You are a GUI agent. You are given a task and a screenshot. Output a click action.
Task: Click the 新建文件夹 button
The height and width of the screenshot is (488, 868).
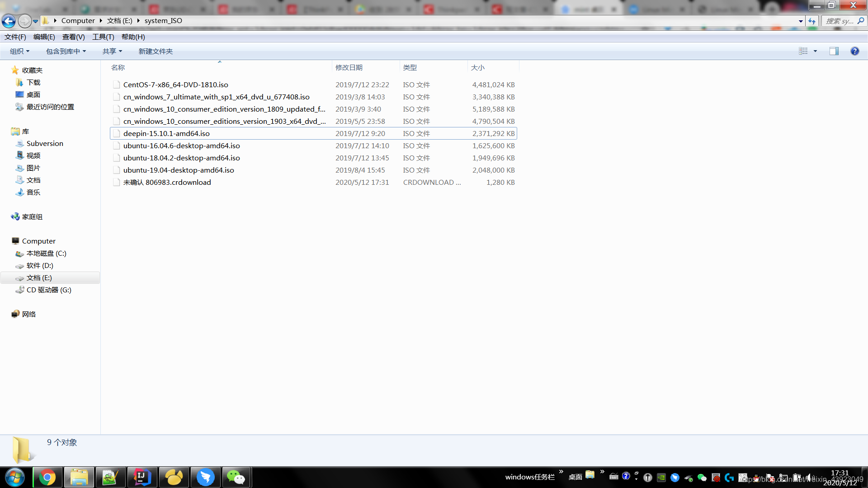(x=156, y=51)
